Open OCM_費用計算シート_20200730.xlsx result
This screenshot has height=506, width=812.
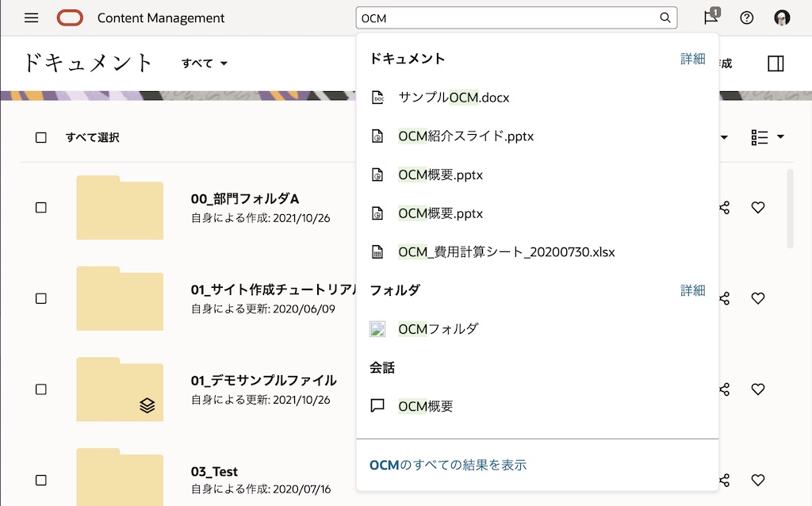pos(506,252)
